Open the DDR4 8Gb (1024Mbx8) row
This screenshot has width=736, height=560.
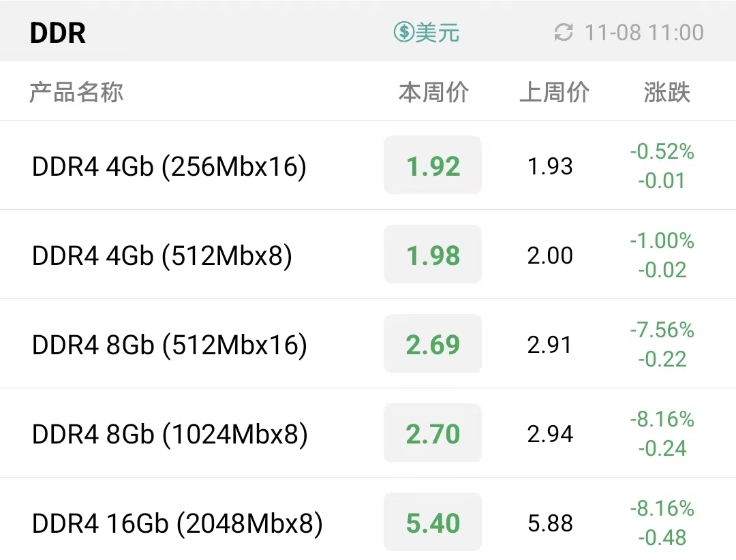(368, 433)
